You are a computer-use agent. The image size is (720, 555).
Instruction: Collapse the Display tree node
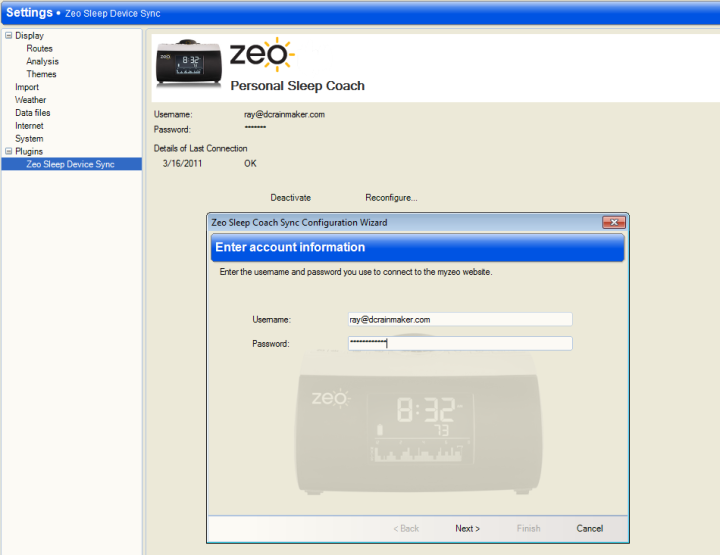coord(8,35)
